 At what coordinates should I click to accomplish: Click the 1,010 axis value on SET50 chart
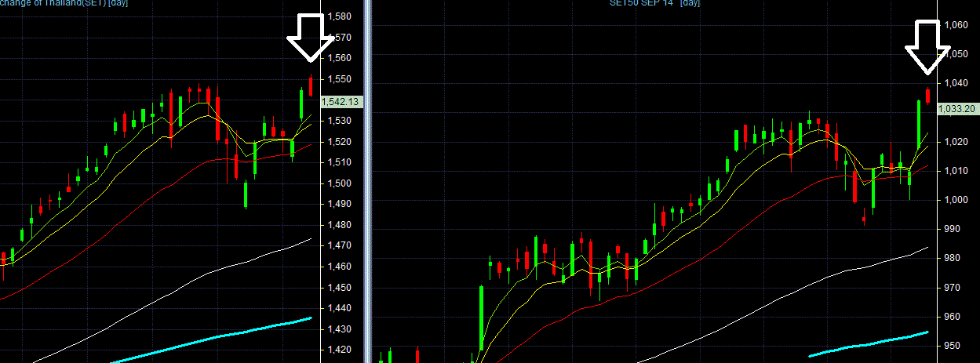[956, 171]
